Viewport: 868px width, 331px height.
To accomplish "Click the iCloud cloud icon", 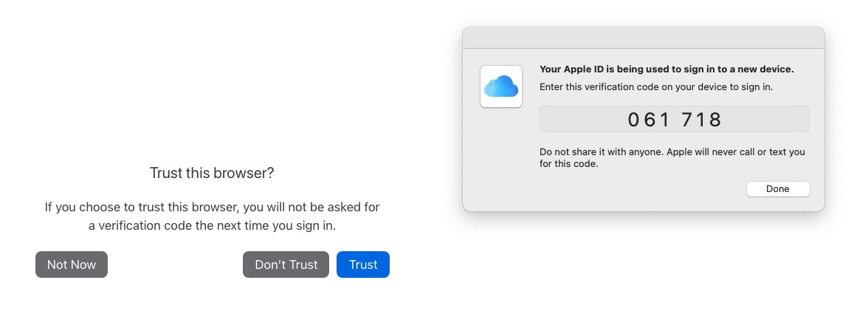I will point(501,86).
